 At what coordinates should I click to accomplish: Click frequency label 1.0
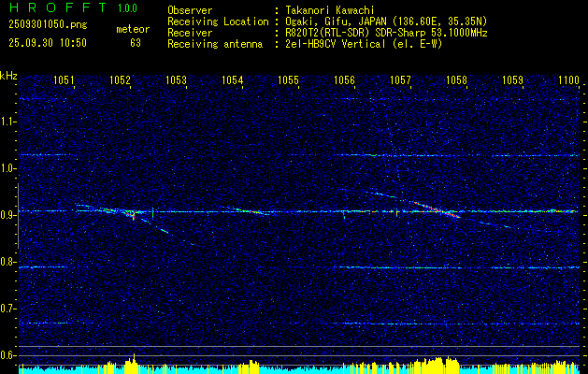[7, 169]
